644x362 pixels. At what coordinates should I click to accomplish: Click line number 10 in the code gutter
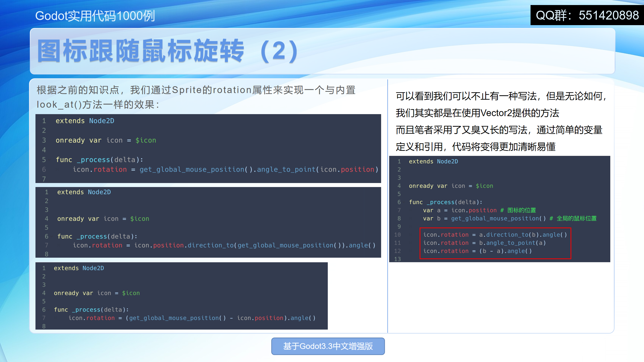tap(397, 235)
